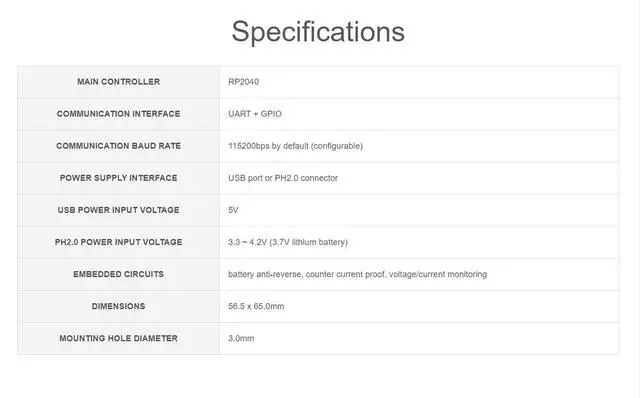The width and height of the screenshot is (640, 398).
Task: Click the battery anti-reverse description text
Action: (357, 274)
